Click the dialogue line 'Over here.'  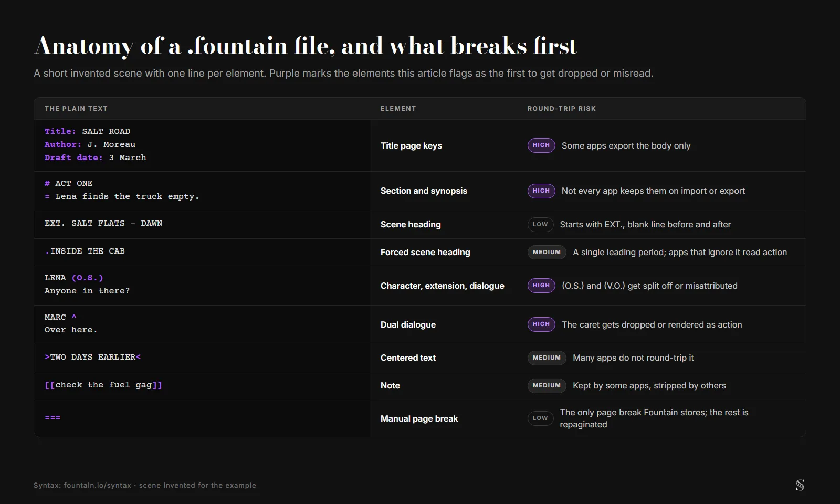click(71, 330)
